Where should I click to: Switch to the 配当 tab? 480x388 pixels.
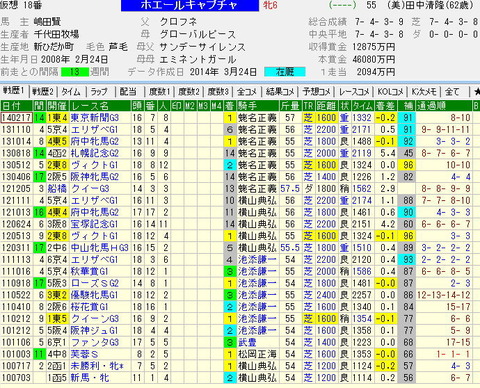pos(128,91)
